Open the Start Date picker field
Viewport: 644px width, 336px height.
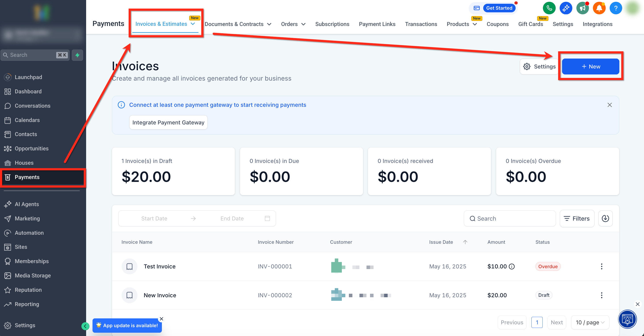point(154,218)
